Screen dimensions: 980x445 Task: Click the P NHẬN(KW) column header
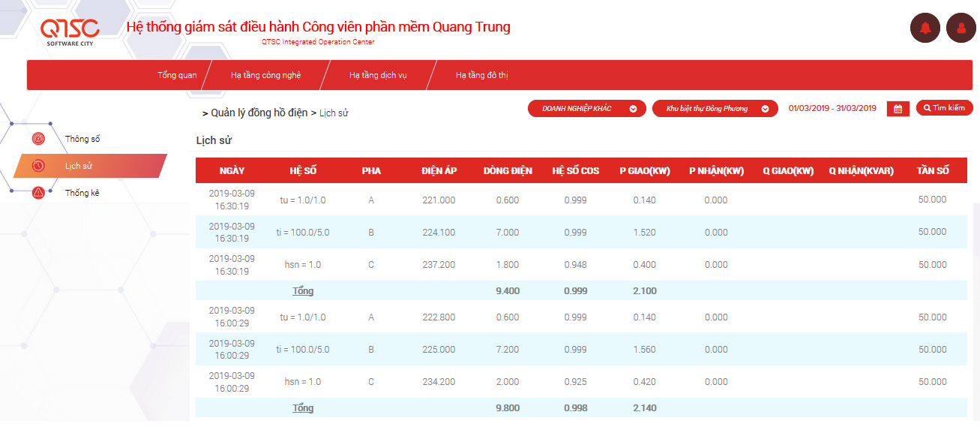(716, 171)
